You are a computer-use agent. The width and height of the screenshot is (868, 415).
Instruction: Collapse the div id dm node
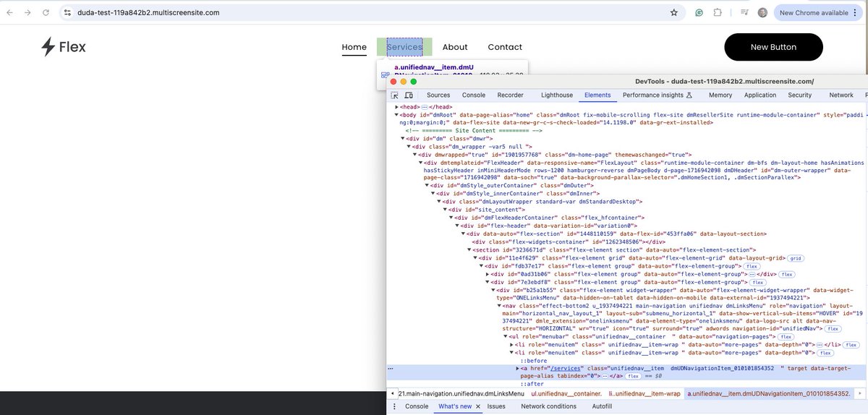coord(403,138)
